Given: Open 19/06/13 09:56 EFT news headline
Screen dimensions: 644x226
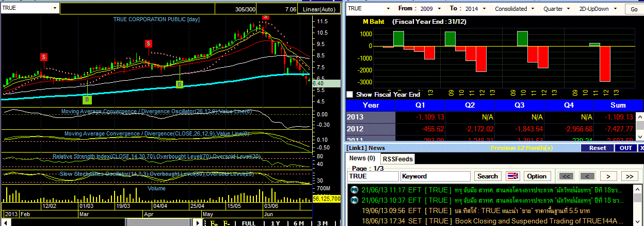Looking at the screenshot, I should [x=477, y=210].
